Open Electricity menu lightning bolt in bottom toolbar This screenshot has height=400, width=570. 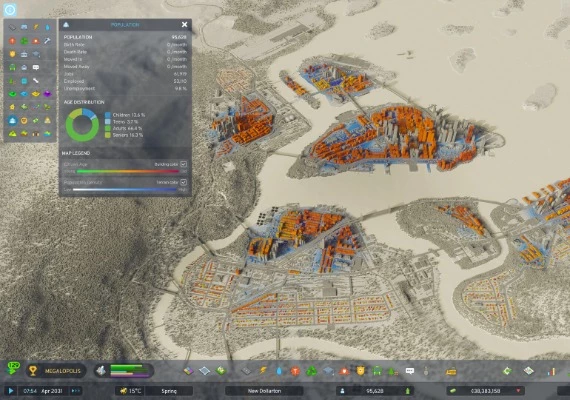[263, 371]
